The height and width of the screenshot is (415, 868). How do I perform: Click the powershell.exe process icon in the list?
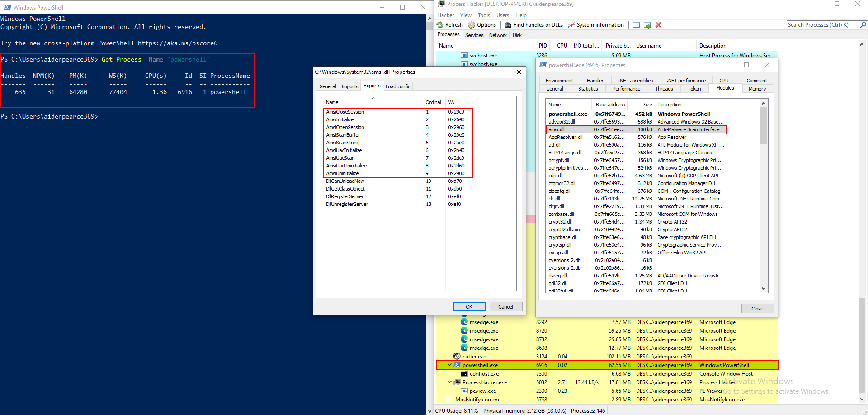coord(457,365)
